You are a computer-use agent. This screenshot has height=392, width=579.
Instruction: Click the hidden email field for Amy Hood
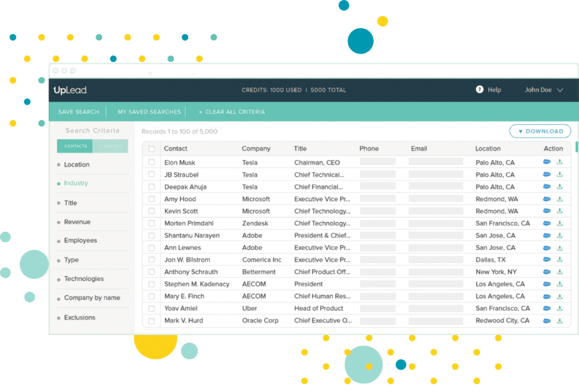coord(436,198)
